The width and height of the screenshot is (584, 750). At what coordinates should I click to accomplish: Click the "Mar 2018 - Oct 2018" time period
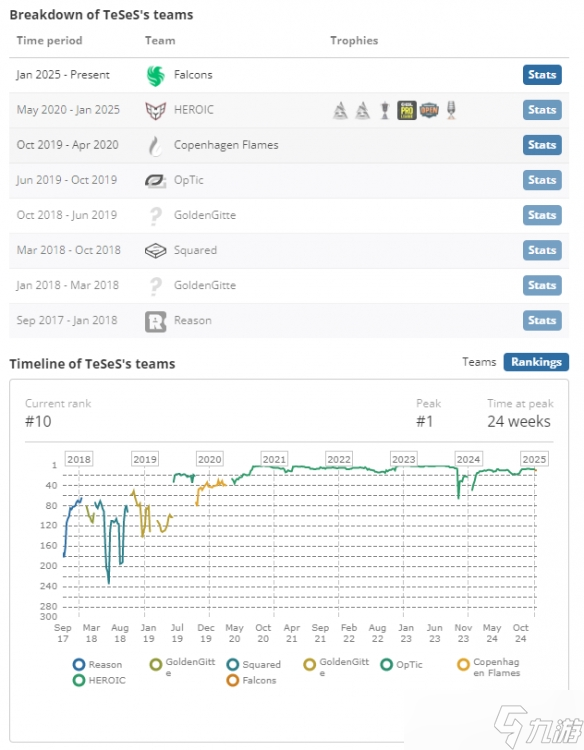pos(68,251)
